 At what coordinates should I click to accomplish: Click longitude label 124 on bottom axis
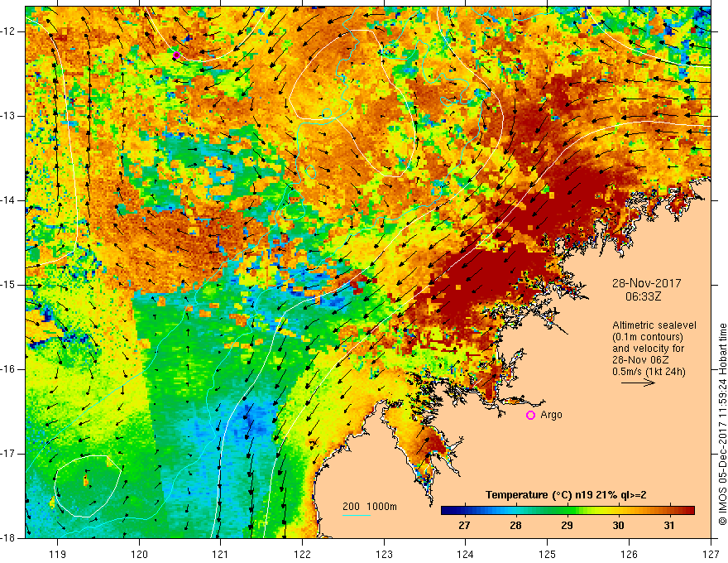pos(466,554)
